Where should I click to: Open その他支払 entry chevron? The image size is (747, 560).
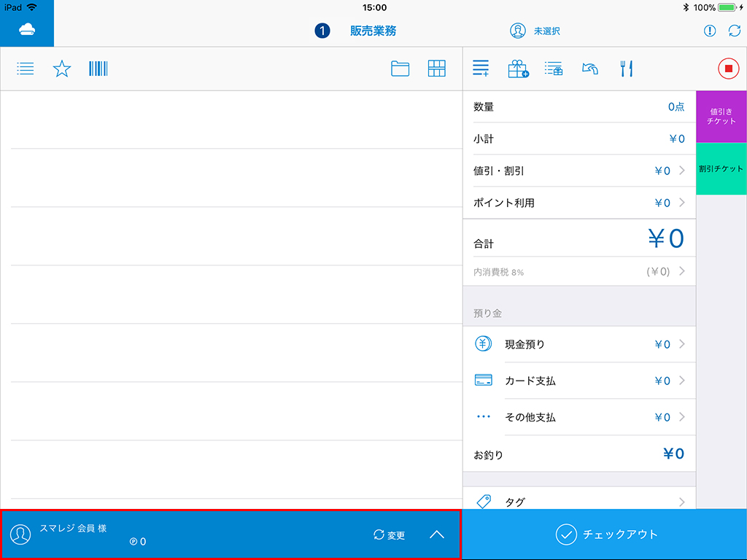coord(682,416)
